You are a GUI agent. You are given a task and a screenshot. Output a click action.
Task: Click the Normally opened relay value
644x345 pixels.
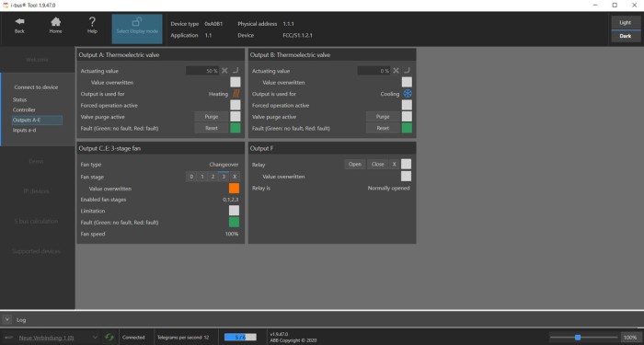click(388, 188)
